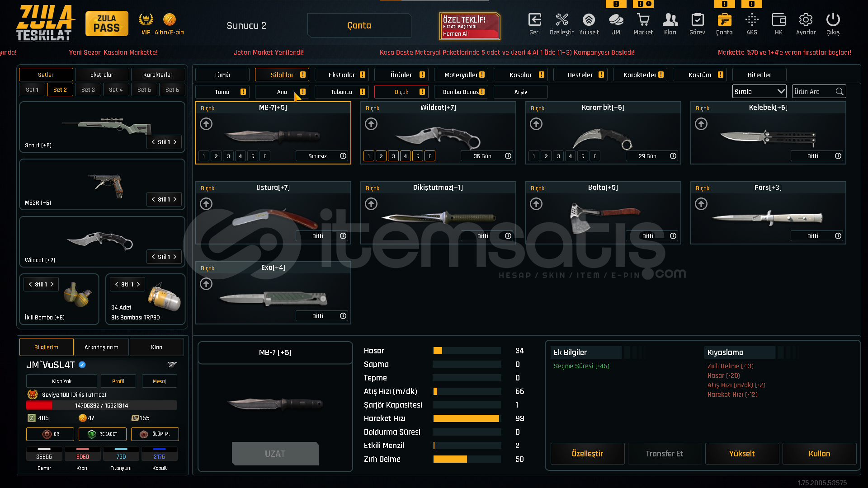Click the clock icon on Pars card
Screen dimensions: 868x488
[x=838, y=236]
